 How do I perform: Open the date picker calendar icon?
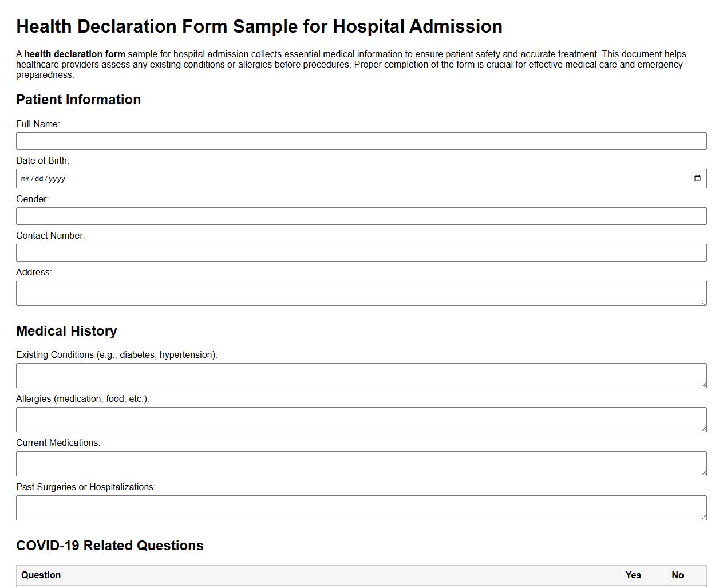click(698, 178)
